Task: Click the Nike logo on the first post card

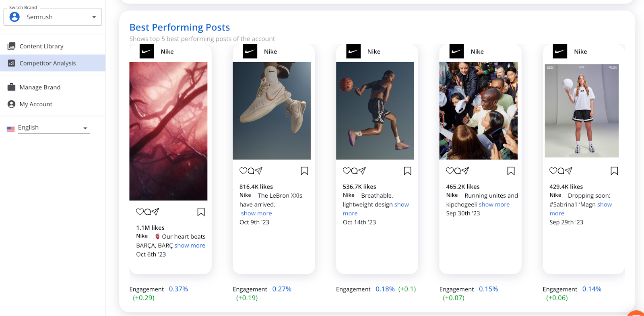Action: coord(147,52)
